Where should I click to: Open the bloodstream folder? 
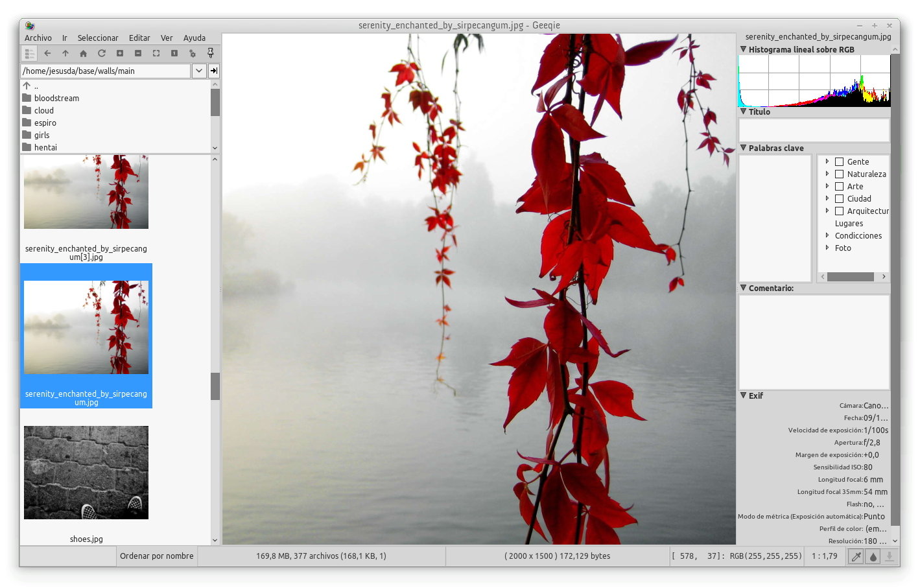(x=56, y=99)
